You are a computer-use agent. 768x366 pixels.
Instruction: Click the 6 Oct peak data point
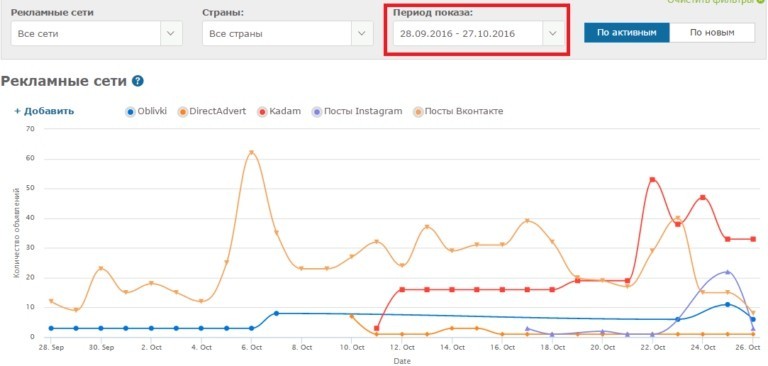(251, 153)
